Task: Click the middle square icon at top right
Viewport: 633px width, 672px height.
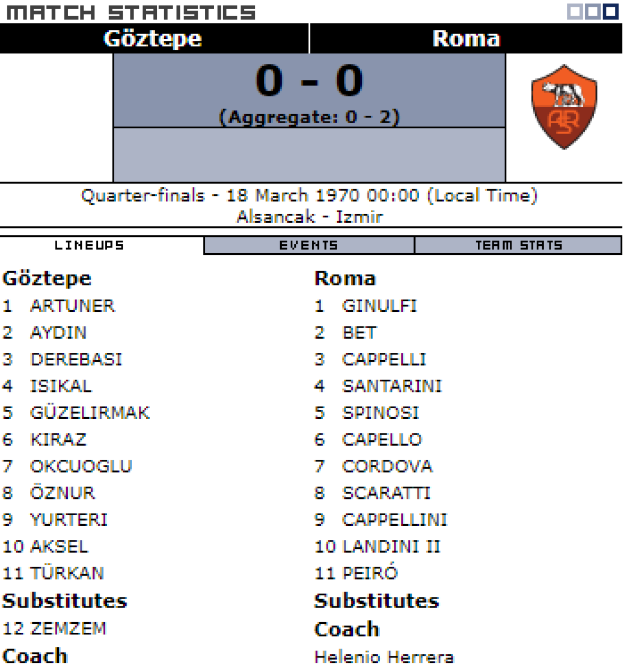Action: [x=593, y=11]
